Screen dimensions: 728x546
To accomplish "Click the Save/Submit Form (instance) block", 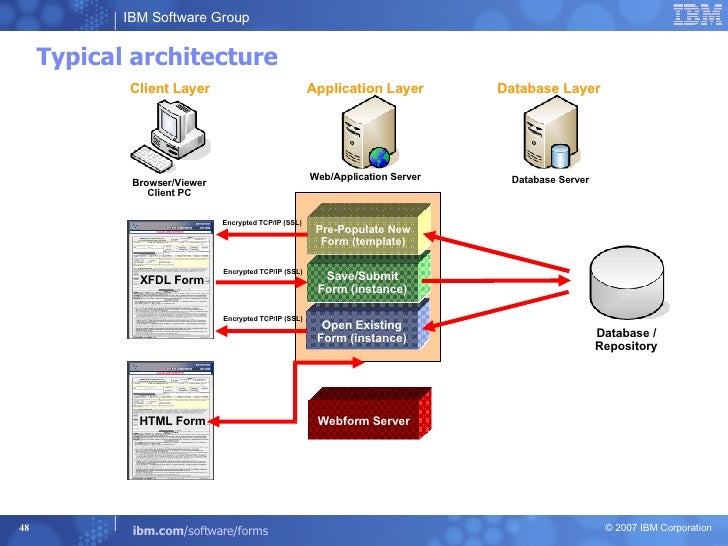I will tap(368, 278).
